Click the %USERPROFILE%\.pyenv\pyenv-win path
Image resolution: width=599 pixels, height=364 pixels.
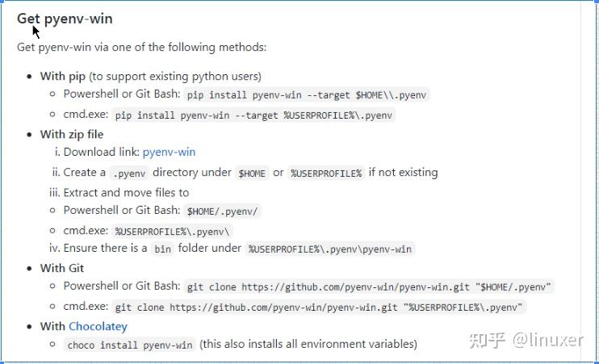(x=330, y=249)
